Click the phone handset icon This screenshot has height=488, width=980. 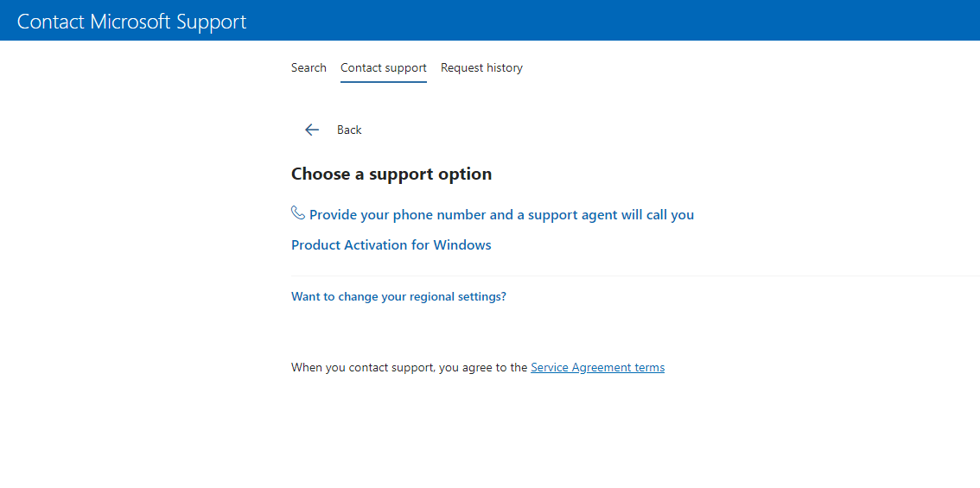(298, 213)
